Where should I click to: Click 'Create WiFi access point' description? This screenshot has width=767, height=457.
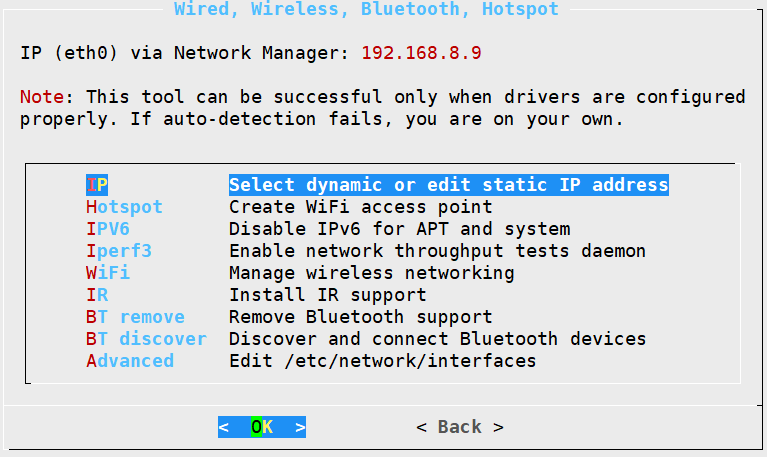pos(361,207)
